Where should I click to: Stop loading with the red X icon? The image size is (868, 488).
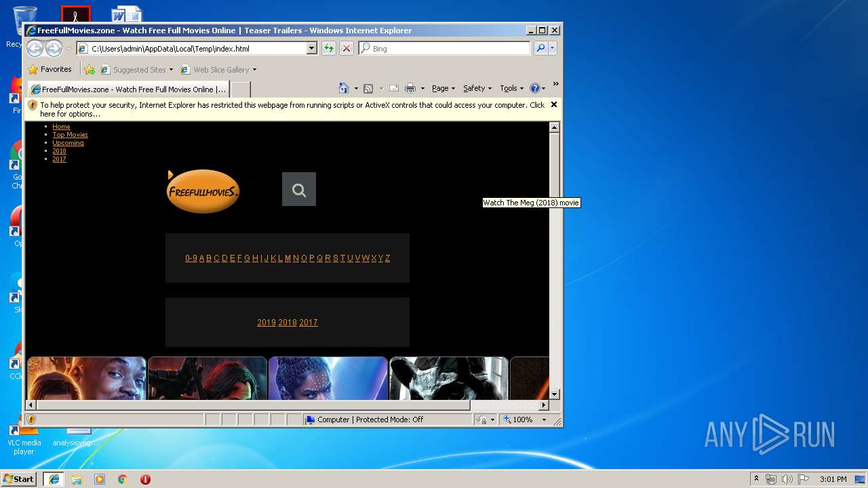pyautogui.click(x=347, y=48)
